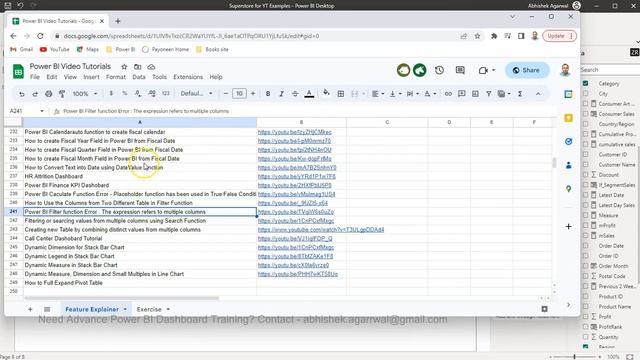640x360 pixels.
Task: Open Exercise sheet tab menu arrow
Action: (168, 309)
